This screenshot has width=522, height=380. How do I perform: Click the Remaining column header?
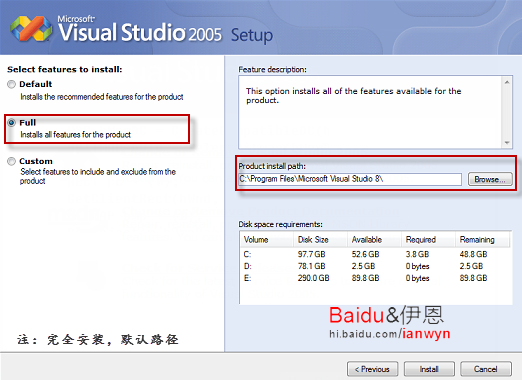click(482, 240)
